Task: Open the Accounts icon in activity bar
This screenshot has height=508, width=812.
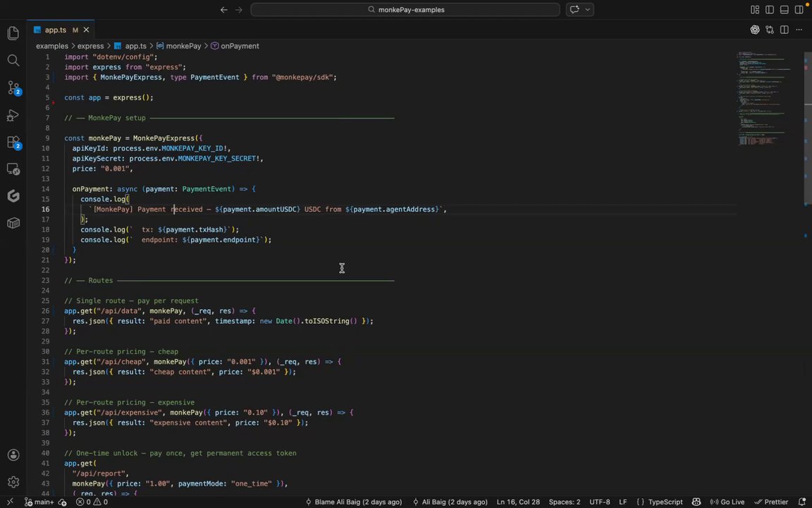Action: (13, 454)
